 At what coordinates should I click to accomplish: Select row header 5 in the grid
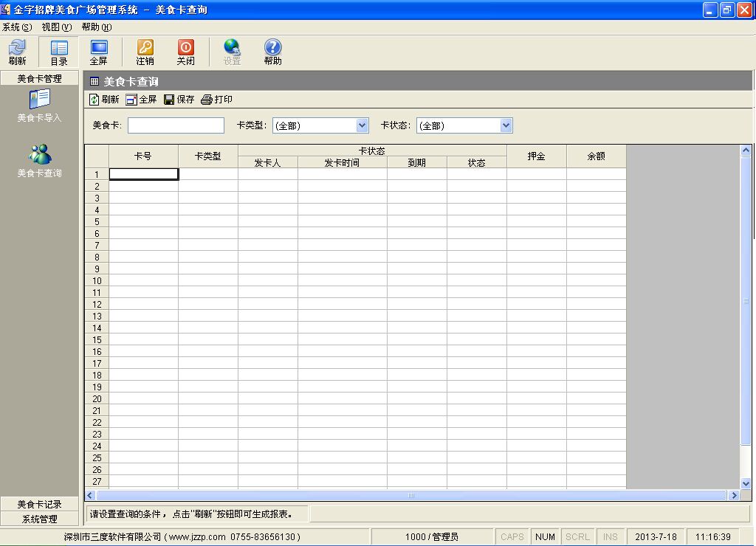coord(97,221)
